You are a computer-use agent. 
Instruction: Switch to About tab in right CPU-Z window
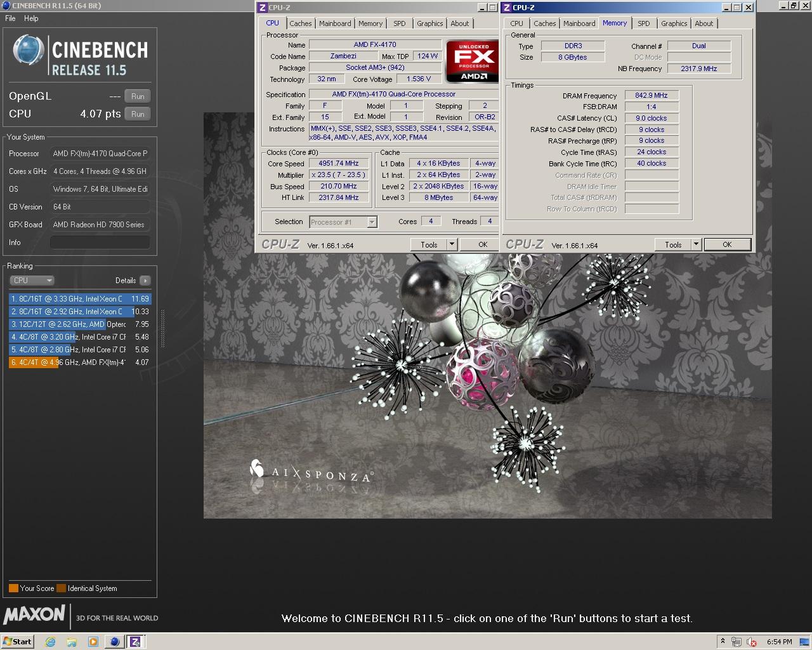[x=704, y=23]
